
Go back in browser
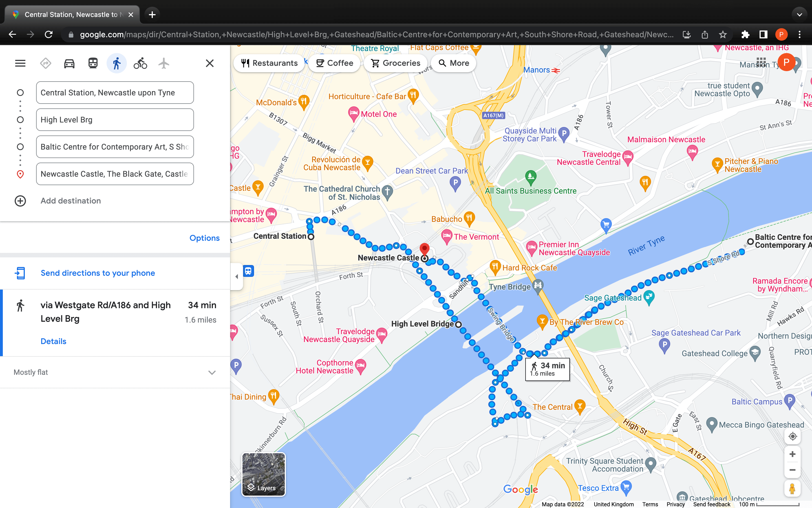12,34
